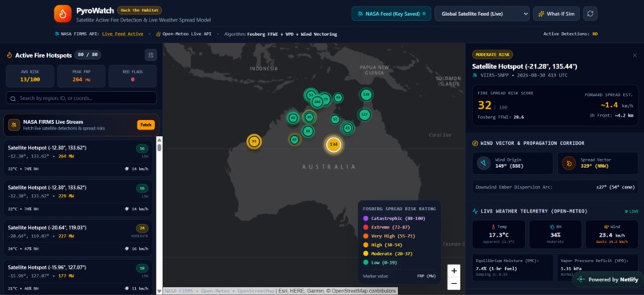Click the Active Detections counter in header
The width and height of the screenshot is (644, 295).
[570, 34]
